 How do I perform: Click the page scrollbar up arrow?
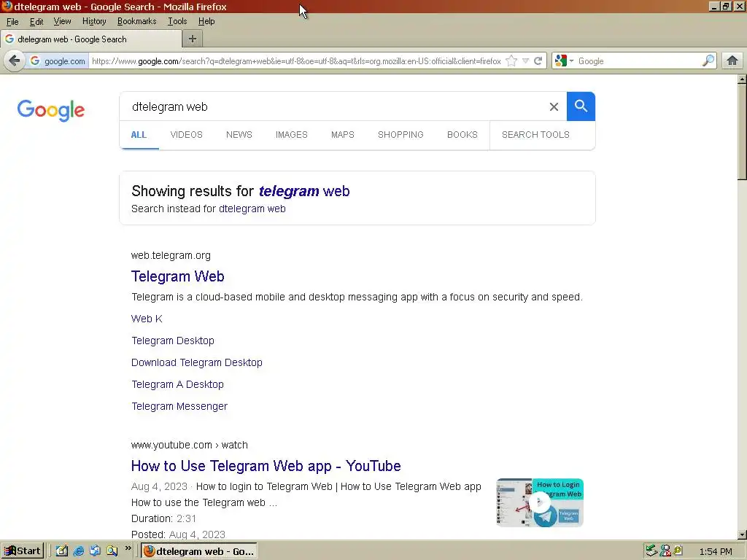[742, 79]
